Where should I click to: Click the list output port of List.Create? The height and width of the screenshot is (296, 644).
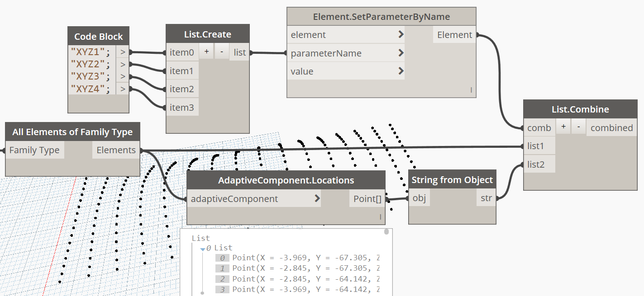(x=239, y=52)
